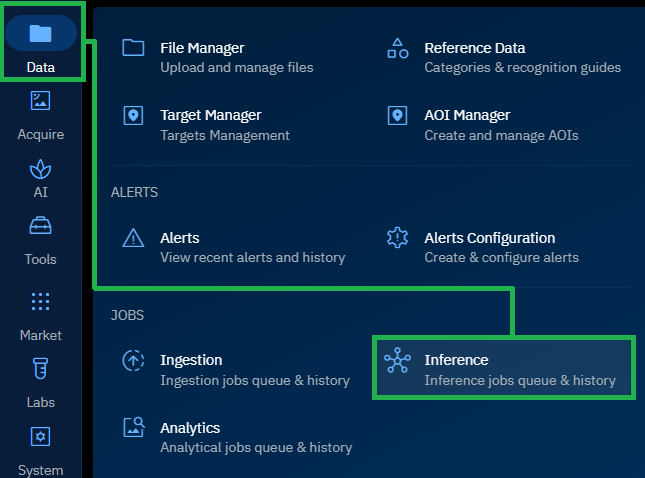Click the Ingestion upload arrow icon

(x=133, y=360)
